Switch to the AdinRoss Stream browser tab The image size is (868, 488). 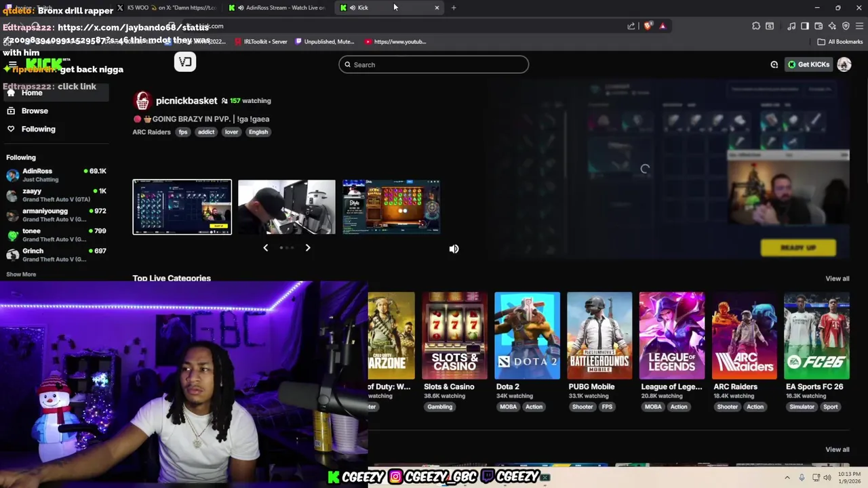278,7
